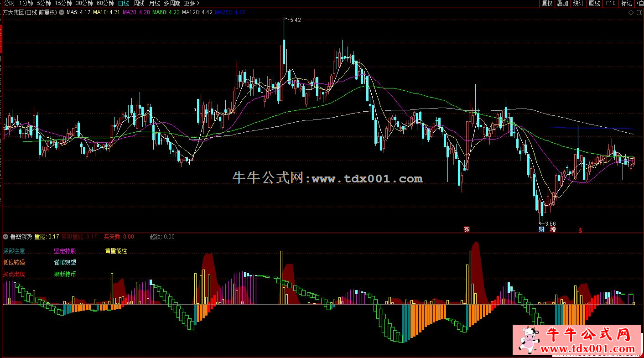Image resolution: width=644 pixels, height=358 pixels.
Task: Open the F10 company info
Action: tap(610, 3)
